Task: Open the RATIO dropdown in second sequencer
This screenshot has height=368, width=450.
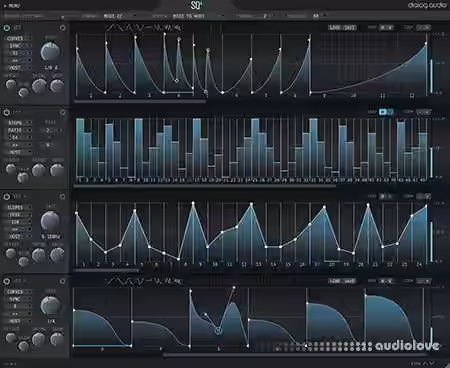Action: (19, 130)
